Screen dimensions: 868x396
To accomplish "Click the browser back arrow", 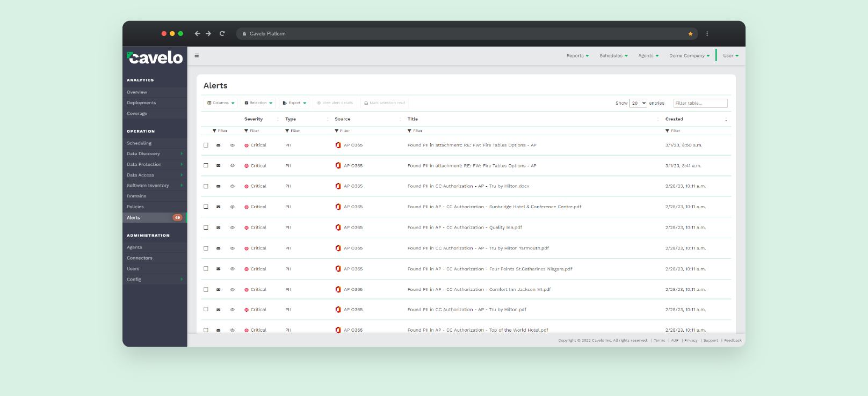I will (197, 33).
